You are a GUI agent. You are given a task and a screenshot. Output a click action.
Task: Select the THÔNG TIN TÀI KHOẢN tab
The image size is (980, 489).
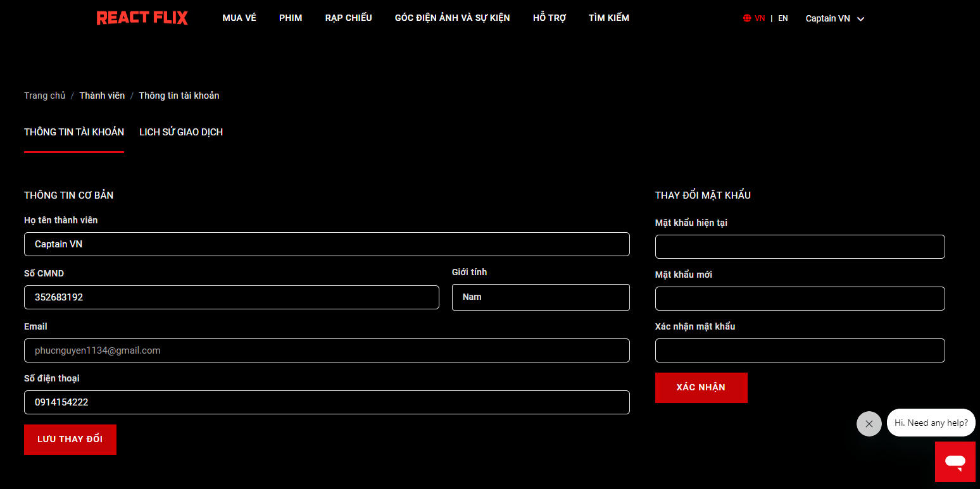coord(73,132)
